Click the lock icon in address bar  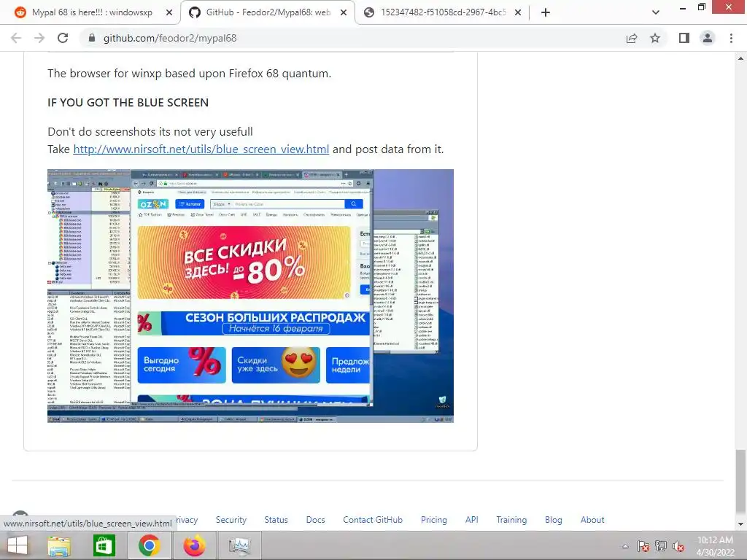[92, 38]
